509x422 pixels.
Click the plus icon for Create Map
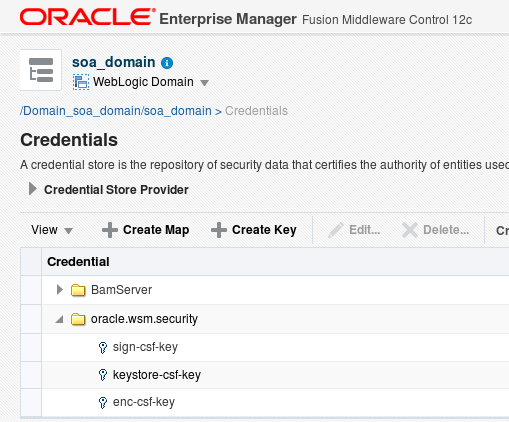(110, 230)
